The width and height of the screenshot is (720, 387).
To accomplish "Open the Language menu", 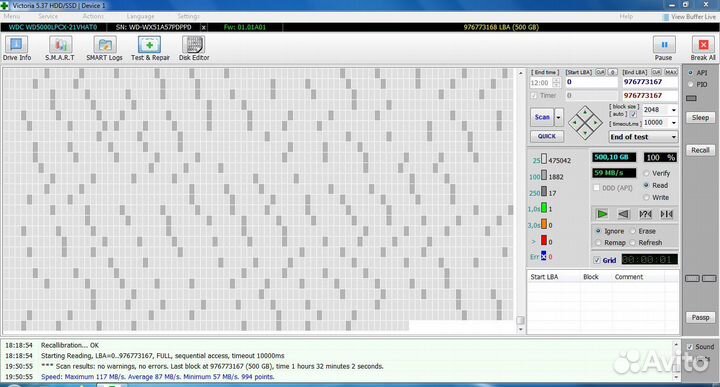I will point(140,17).
